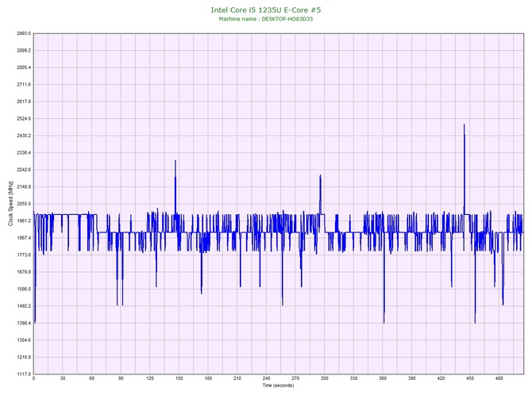
Task: Click the 2055.0 y-axis value
Action: coord(24,204)
